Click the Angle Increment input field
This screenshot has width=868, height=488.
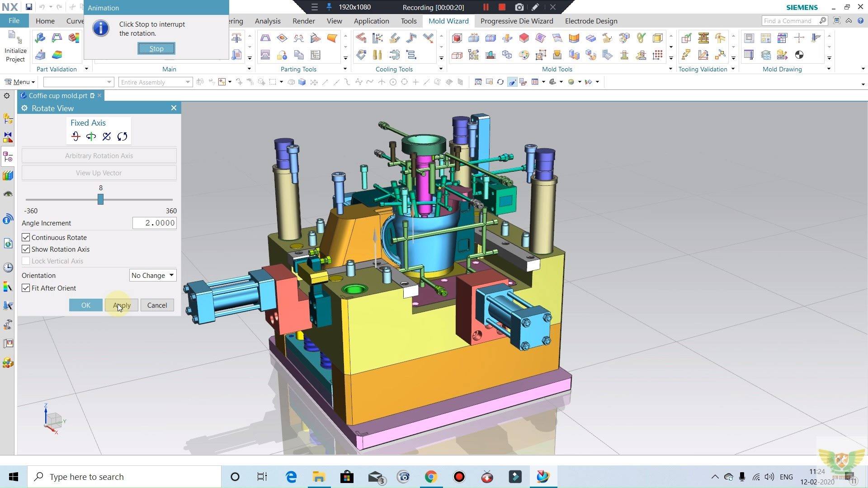[x=155, y=223]
